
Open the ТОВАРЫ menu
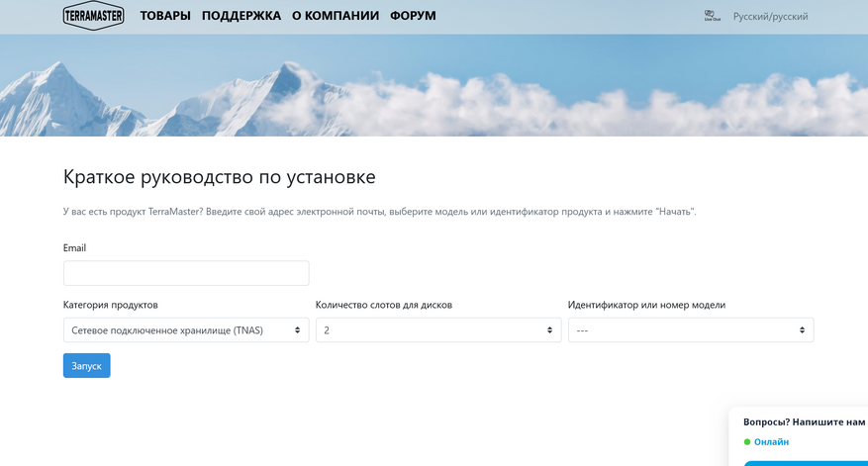click(x=165, y=16)
